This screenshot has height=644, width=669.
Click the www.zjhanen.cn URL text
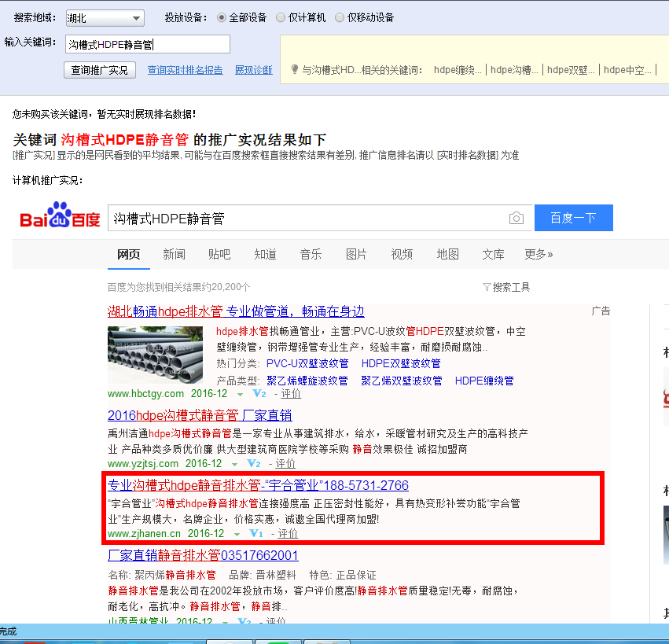point(144,533)
